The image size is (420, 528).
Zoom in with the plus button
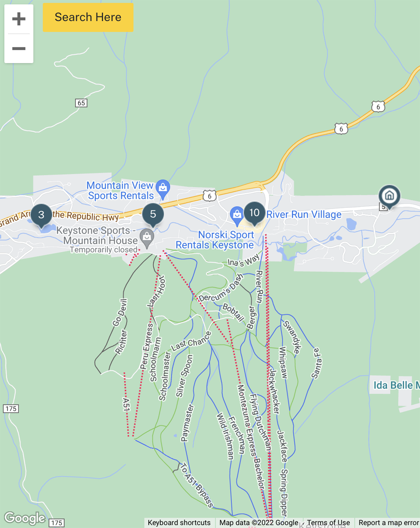(19, 19)
